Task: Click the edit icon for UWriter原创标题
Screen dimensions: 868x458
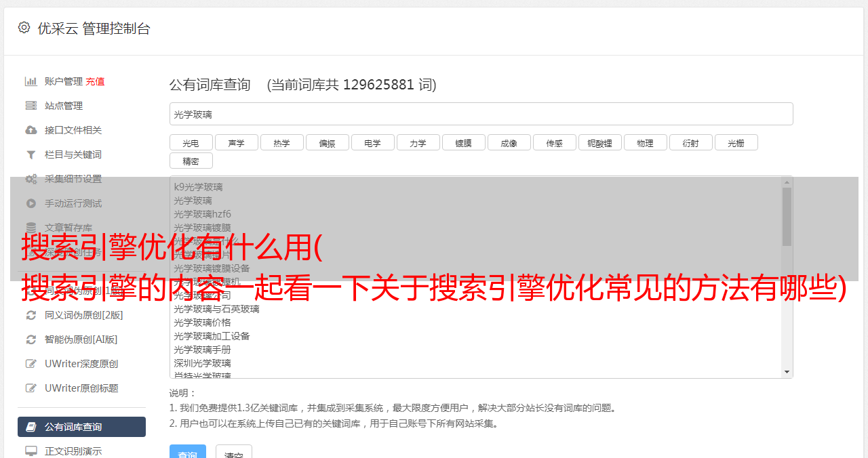Action: coord(31,388)
